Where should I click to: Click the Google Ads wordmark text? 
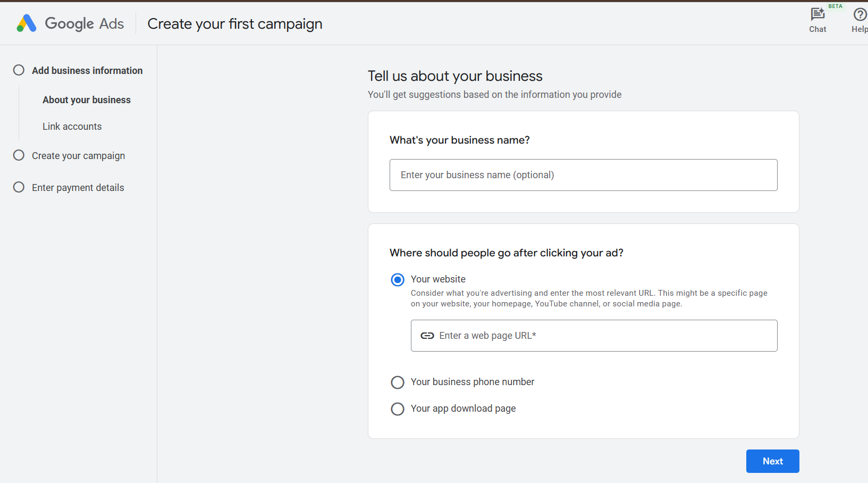[x=84, y=24]
